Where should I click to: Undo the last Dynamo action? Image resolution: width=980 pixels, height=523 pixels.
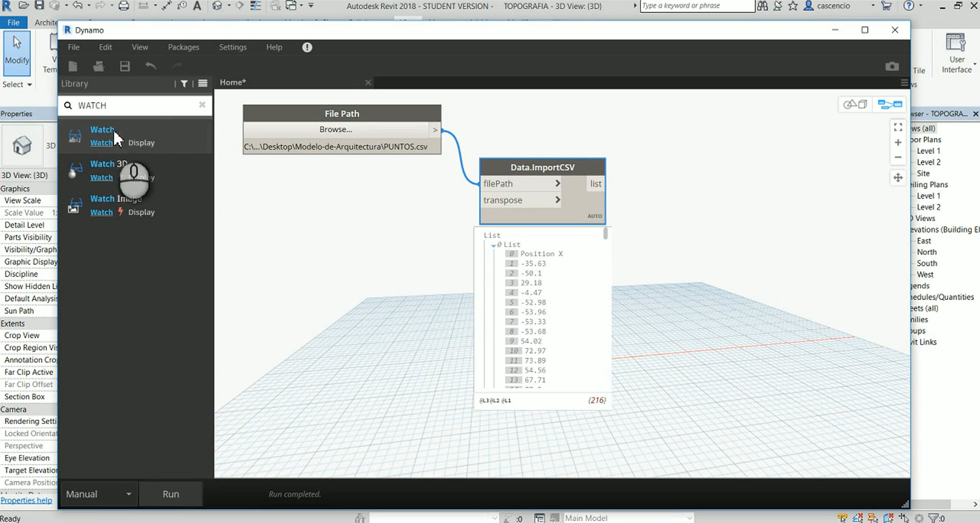click(x=151, y=66)
